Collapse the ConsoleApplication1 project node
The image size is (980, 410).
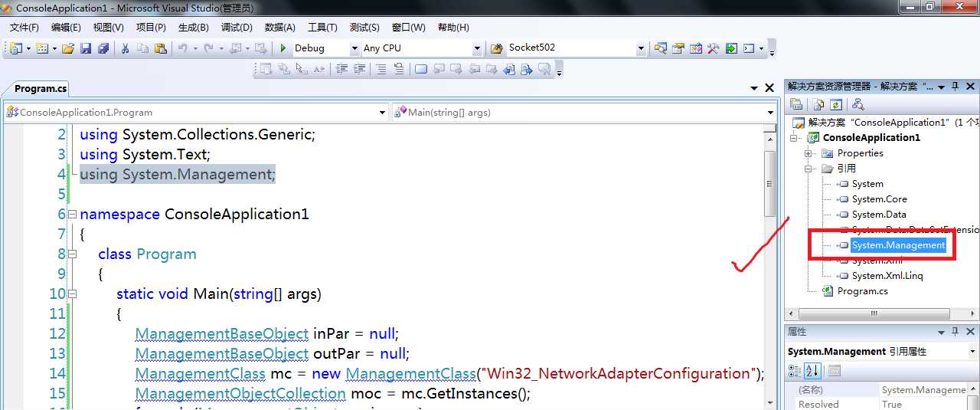click(794, 138)
